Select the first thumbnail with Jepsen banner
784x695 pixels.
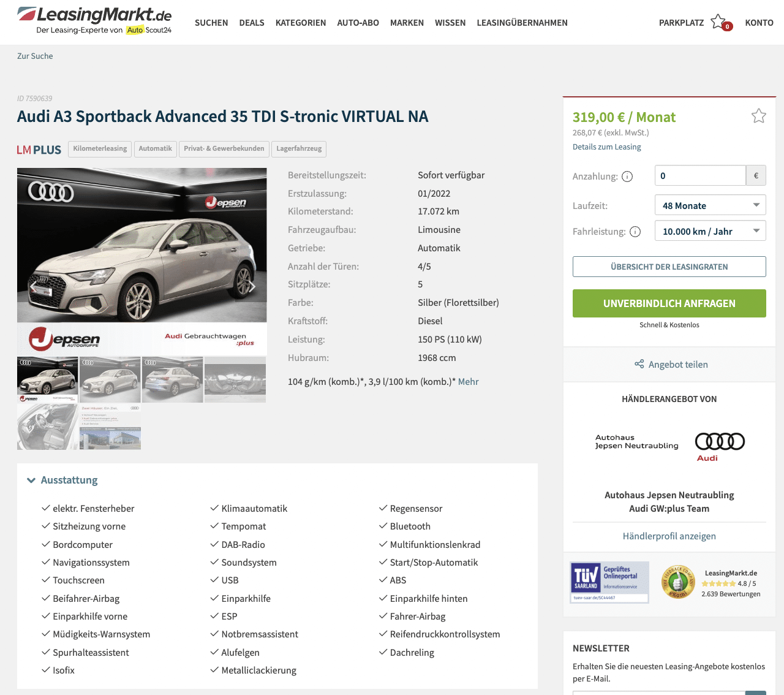point(48,379)
